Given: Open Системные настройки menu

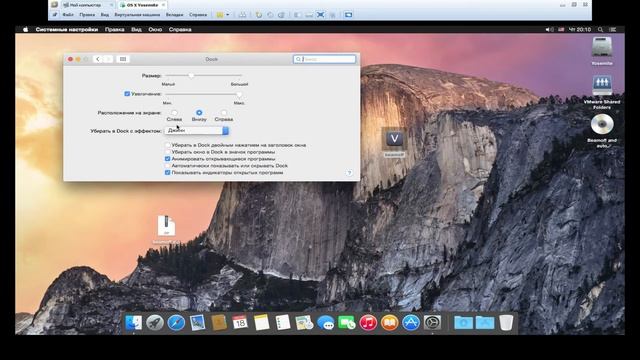Looking at the screenshot, I should tap(67, 29).
